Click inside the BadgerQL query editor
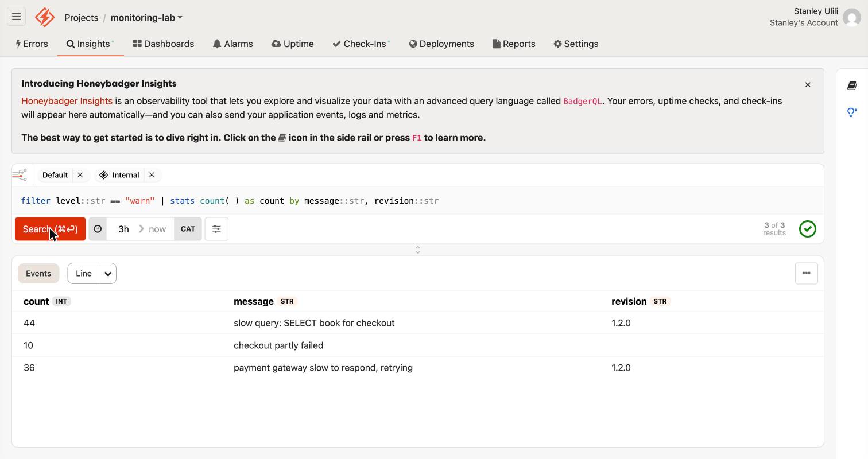Viewport: 868px width, 459px height. pyautogui.click(x=418, y=201)
